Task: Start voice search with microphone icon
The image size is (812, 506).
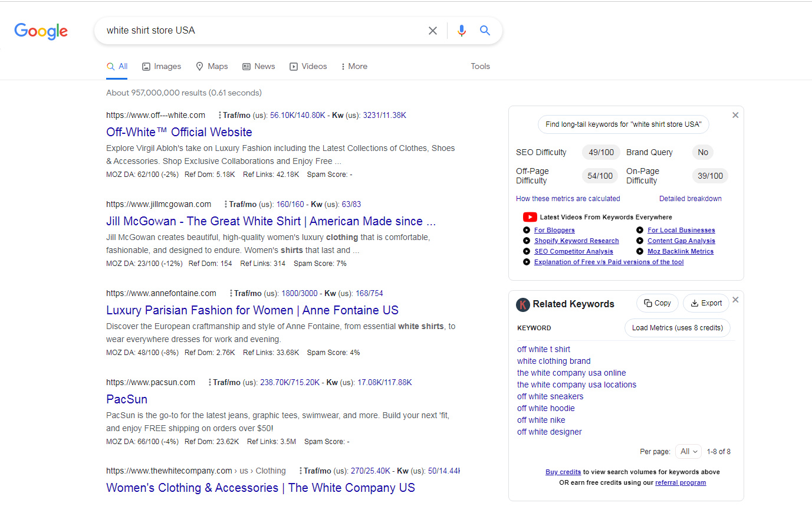Action: pos(462,31)
